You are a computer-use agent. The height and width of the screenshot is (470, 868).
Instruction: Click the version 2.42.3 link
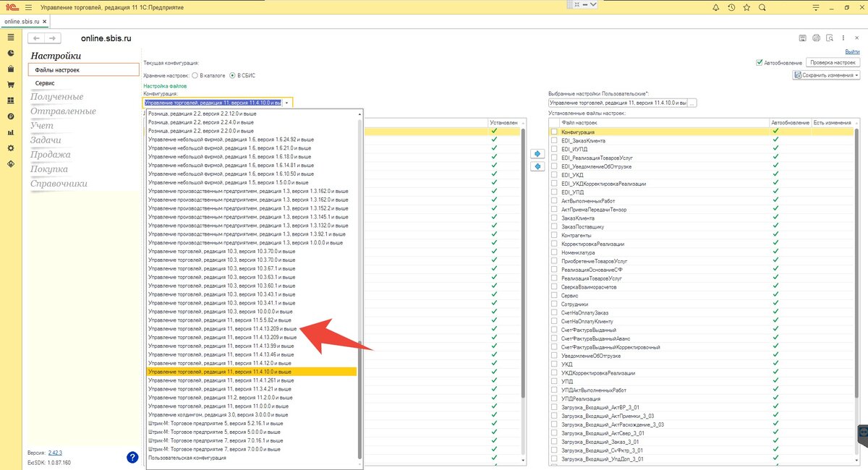[x=55, y=453]
